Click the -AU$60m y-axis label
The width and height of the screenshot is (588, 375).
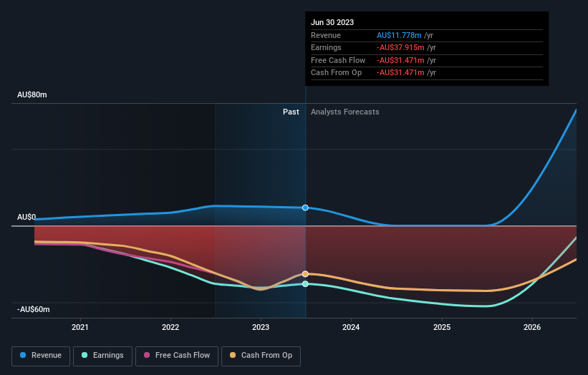[x=34, y=309]
